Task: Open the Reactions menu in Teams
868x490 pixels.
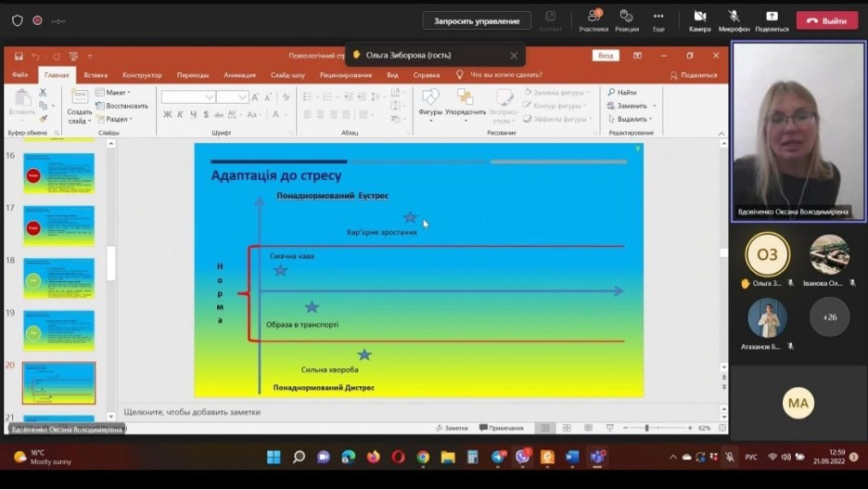Action: pos(627,20)
